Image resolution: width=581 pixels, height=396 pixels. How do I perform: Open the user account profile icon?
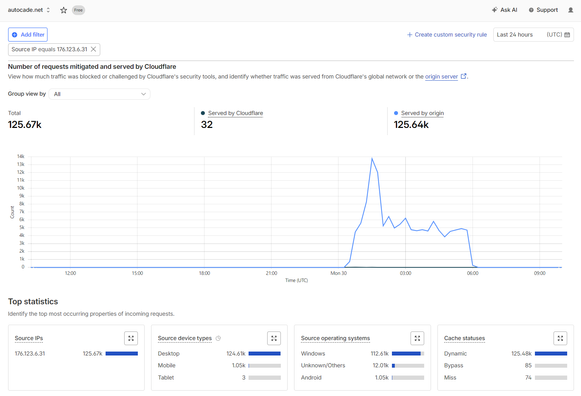[571, 10]
